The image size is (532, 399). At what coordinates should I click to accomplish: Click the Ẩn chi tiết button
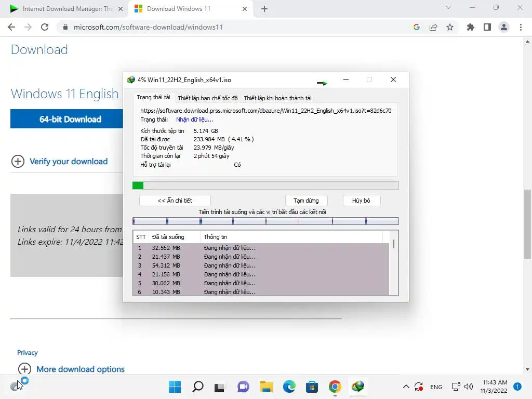(175, 201)
